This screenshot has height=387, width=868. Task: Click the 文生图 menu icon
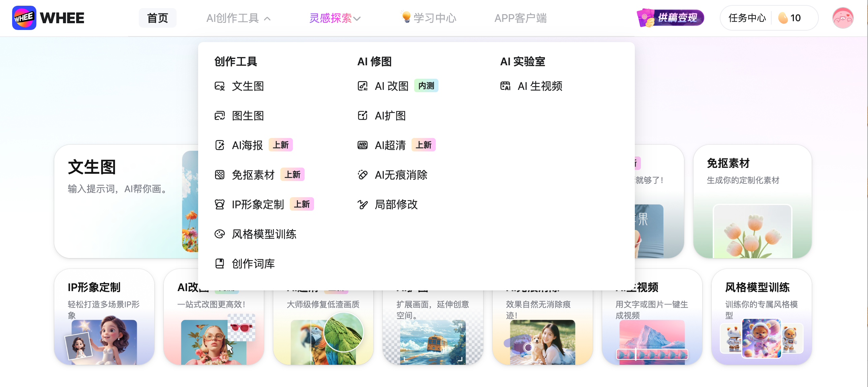pos(220,86)
